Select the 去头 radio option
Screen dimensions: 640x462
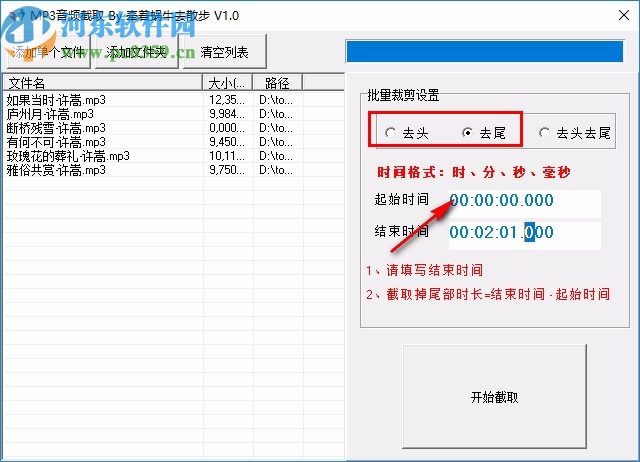(x=407, y=133)
